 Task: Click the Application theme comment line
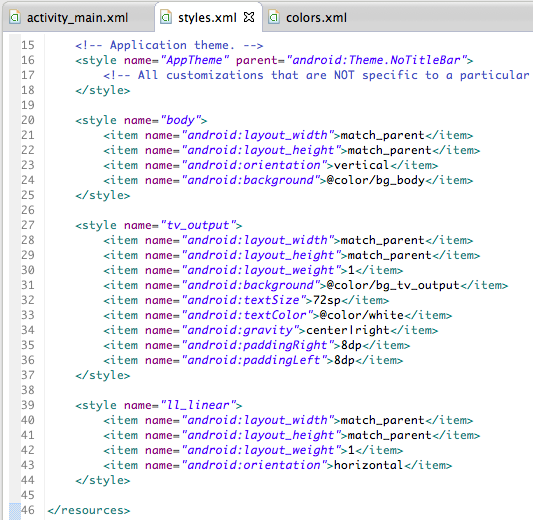click(169, 45)
